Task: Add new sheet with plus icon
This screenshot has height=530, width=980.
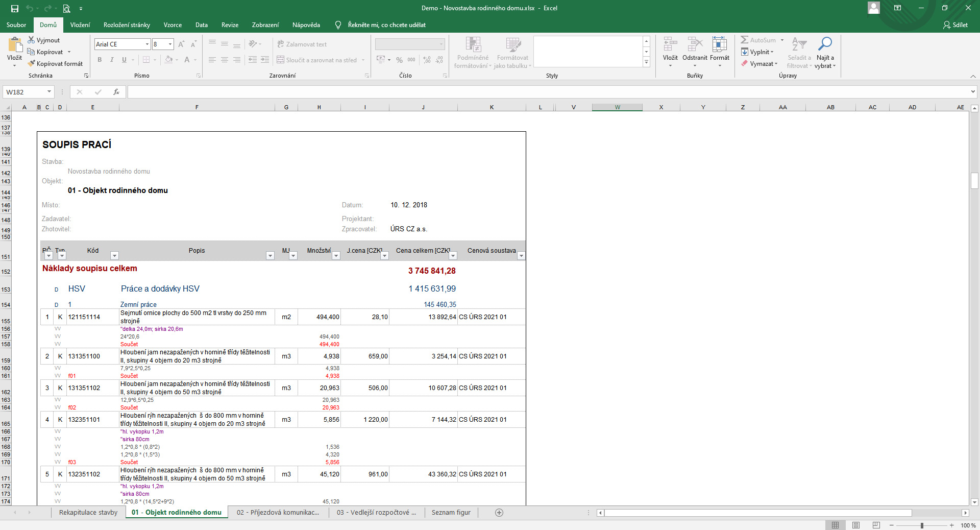Action: point(499,513)
